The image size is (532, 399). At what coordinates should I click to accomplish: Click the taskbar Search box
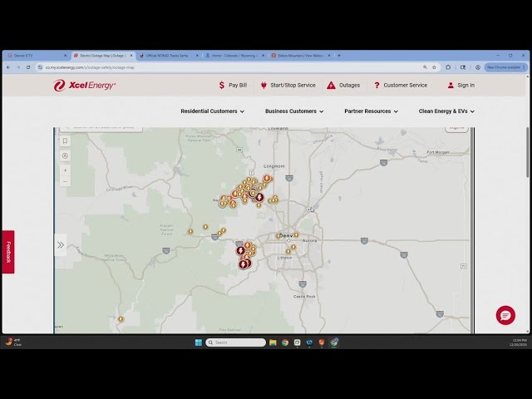point(235,342)
